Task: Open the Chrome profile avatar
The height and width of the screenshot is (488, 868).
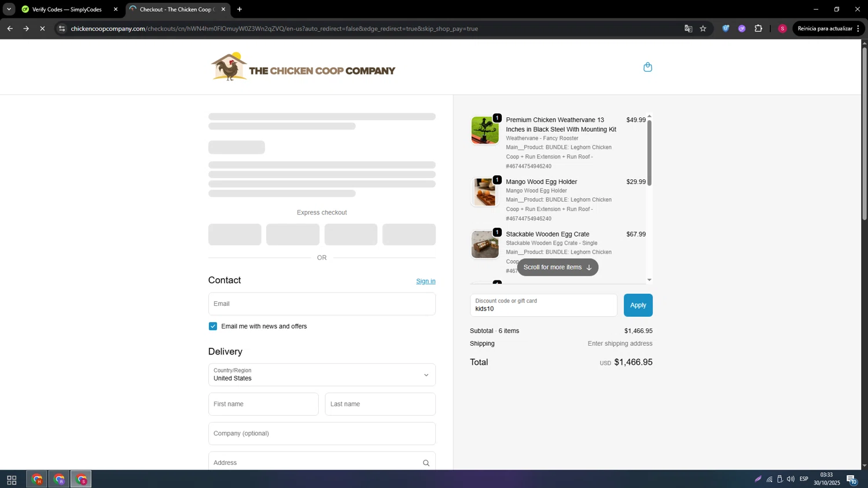Action: click(x=782, y=28)
